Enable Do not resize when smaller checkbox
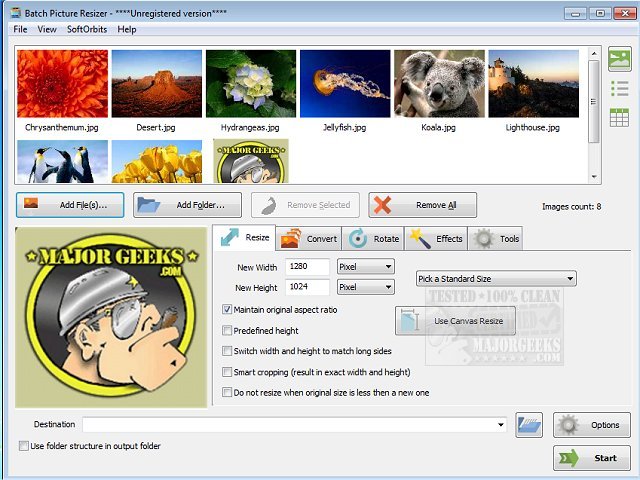 [227, 392]
